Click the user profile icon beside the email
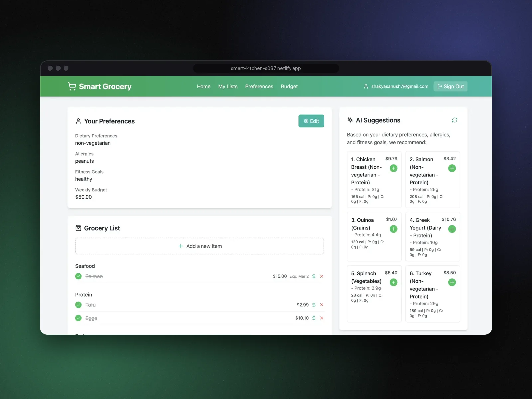The image size is (532, 399). pos(366,86)
